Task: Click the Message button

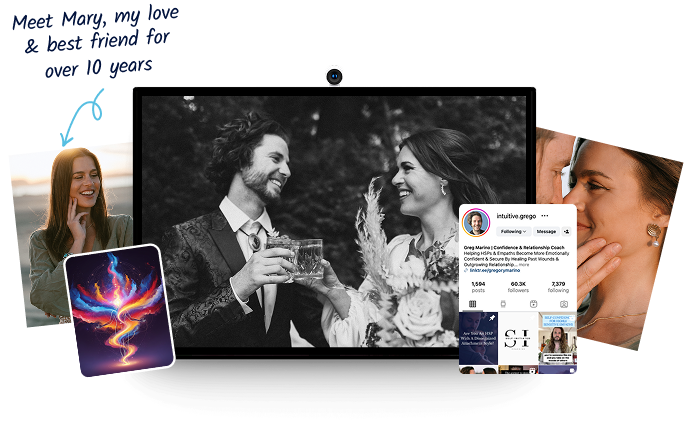Action: pos(546,231)
